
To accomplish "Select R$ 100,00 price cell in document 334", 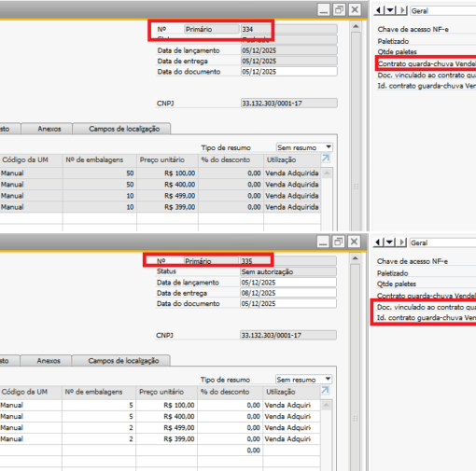I will 167,173.
